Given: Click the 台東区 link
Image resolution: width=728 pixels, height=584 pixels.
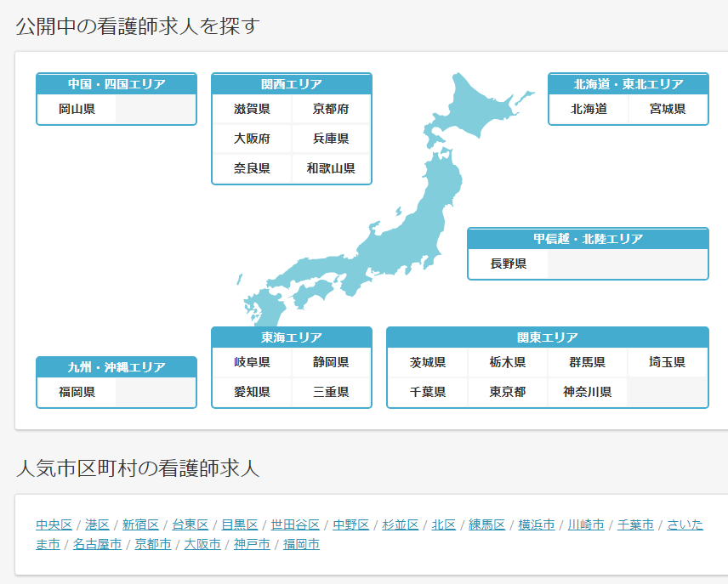Looking at the screenshot, I should 190,524.
